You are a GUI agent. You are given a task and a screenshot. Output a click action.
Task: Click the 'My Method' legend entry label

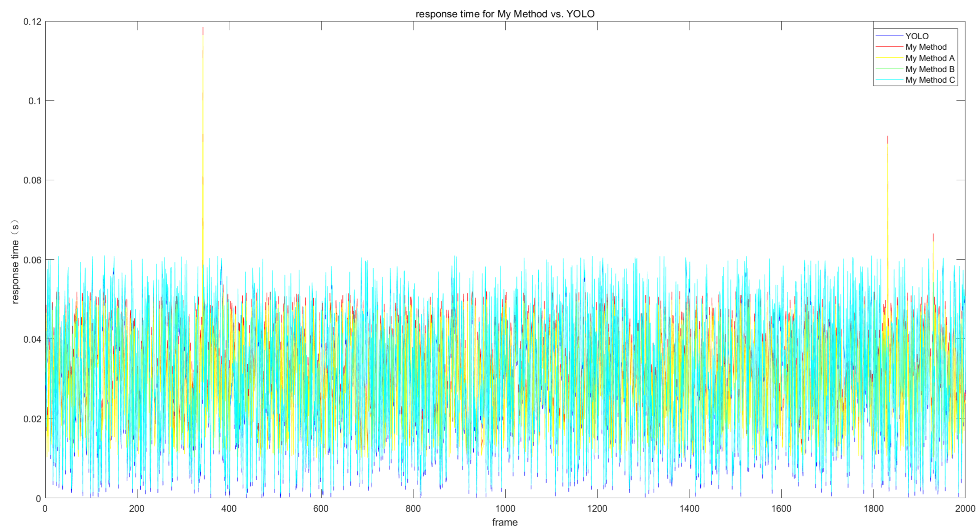tap(926, 47)
